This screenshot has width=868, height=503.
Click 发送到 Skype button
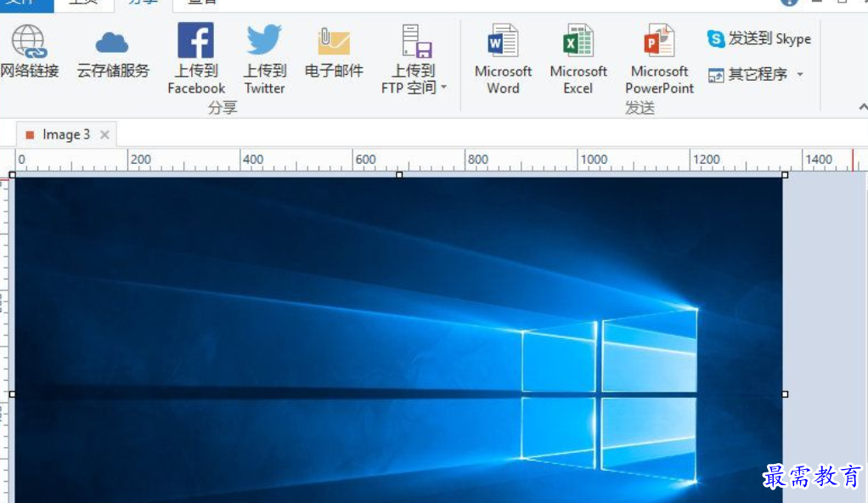(758, 39)
